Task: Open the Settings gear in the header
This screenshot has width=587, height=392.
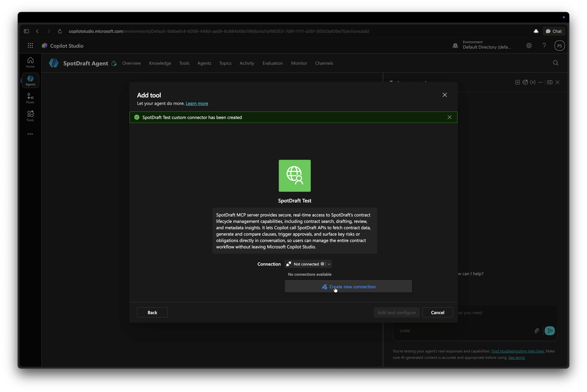Action: [x=529, y=45]
